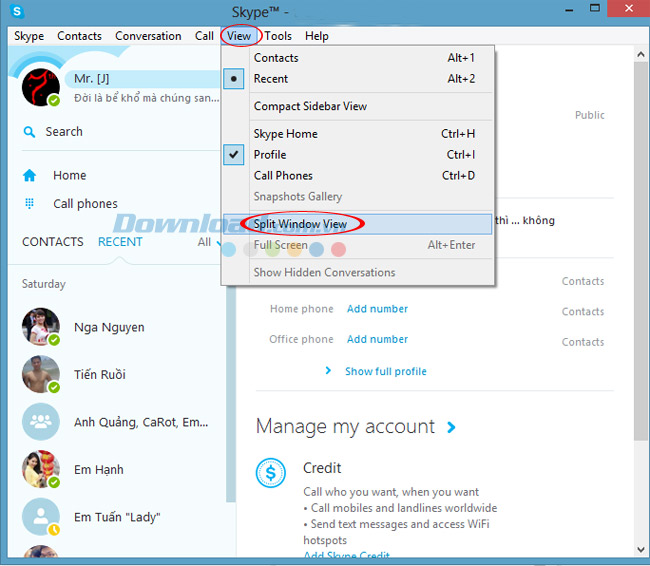Click the Search field
Image resolution: width=650 pixels, height=566 pixels.
coord(120,132)
